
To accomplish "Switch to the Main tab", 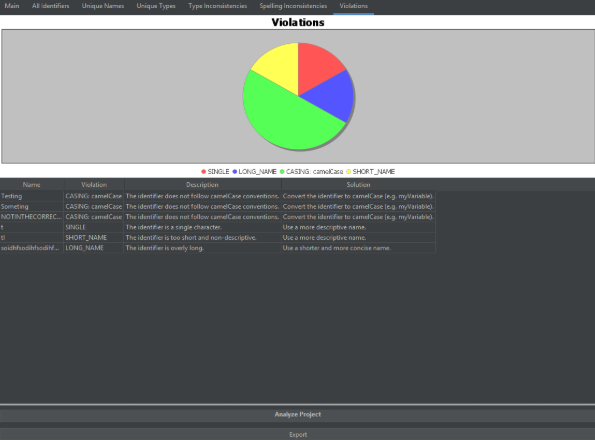I will pyautogui.click(x=12, y=6).
